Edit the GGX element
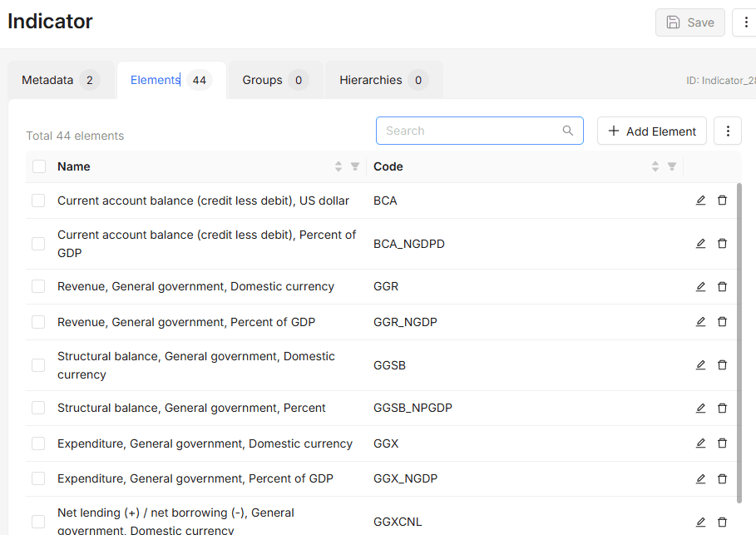 click(x=700, y=443)
